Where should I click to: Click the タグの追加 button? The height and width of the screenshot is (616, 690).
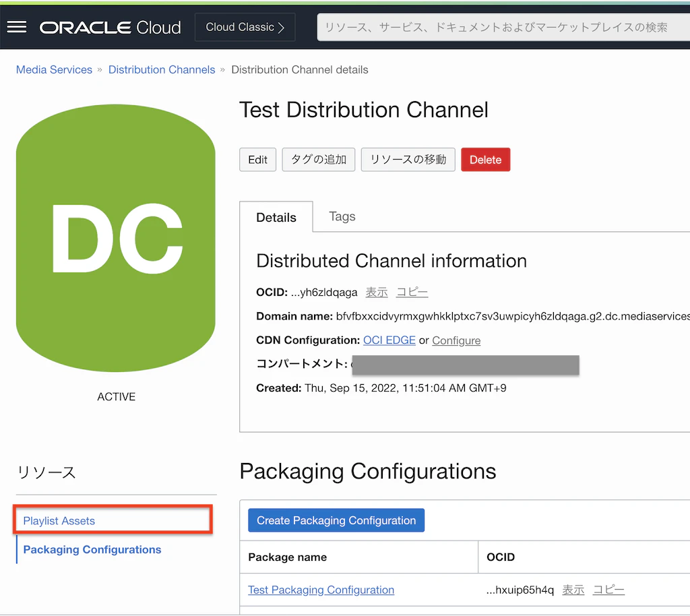click(x=319, y=160)
